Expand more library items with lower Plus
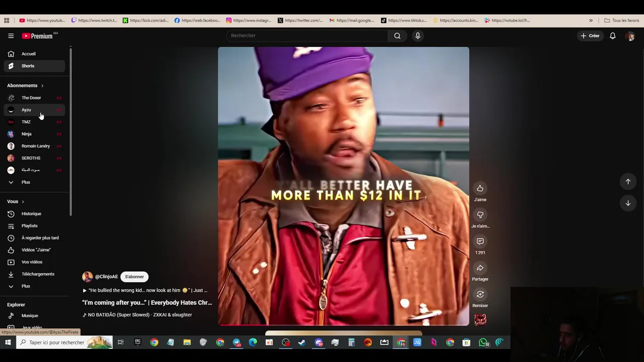Image resolution: width=644 pixels, height=362 pixels. (x=34, y=286)
